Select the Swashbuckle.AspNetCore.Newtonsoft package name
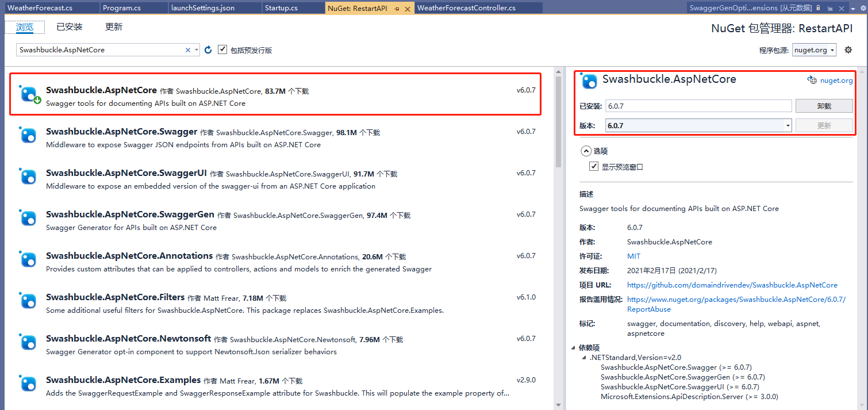This screenshot has width=868, height=410. [129, 339]
